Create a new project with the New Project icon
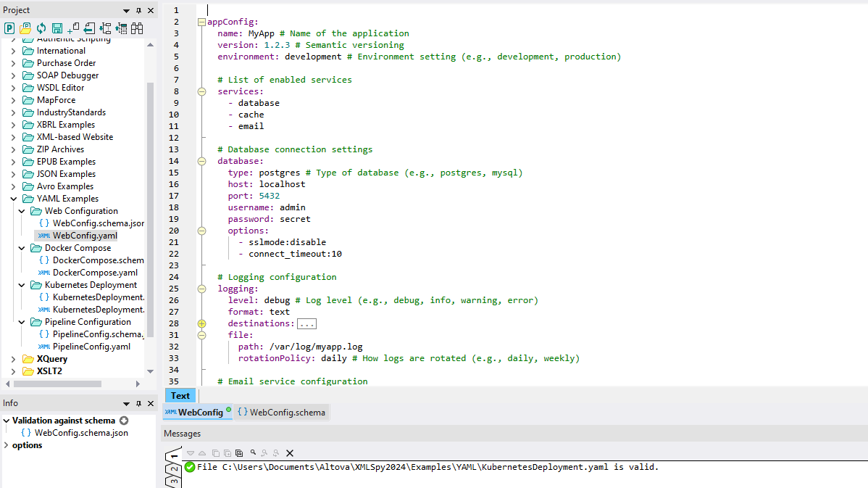 pyautogui.click(x=9, y=28)
